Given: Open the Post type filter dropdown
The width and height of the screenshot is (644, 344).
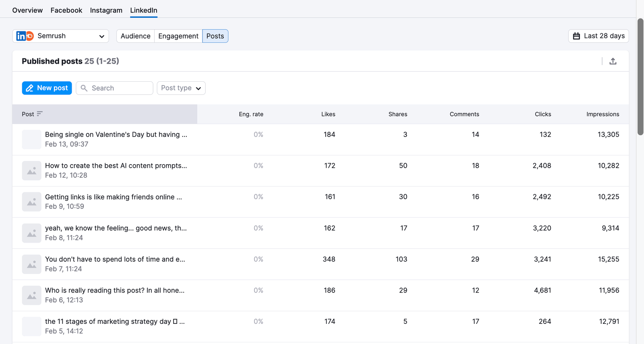Looking at the screenshot, I should (181, 88).
